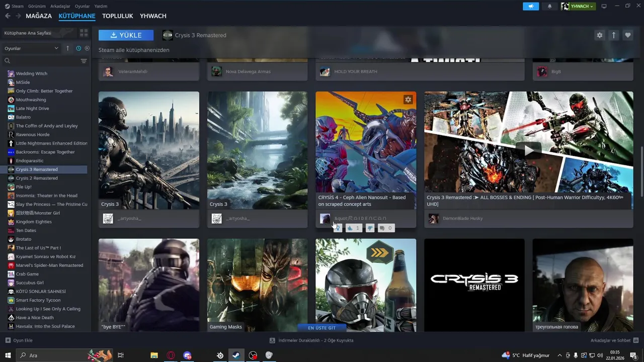The width and height of the screenshot is (644, 362).
Task: Open advanced filter options icon
Action: [x=84, y=61]
